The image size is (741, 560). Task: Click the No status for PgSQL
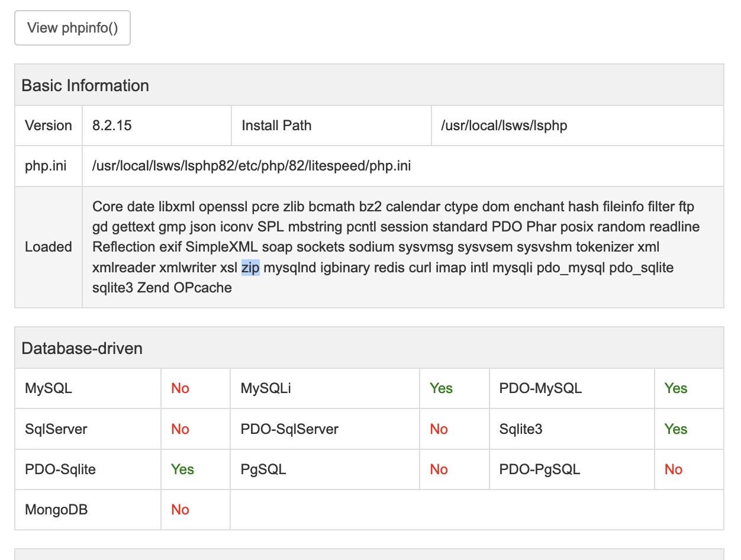pos(439,469)
